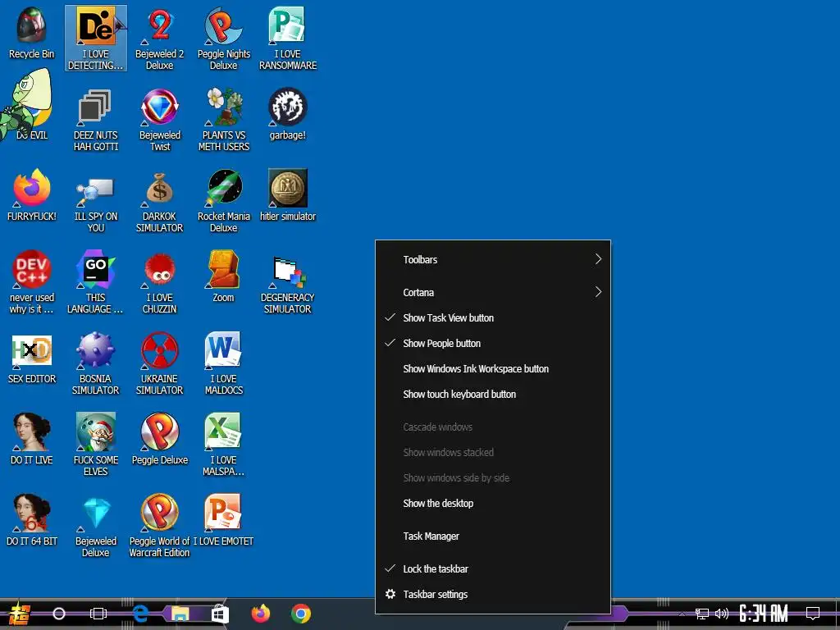Click the GoLand THIS LANGUAGE shortcut
The width and height of the screenshot is (840, 630).
(95, 282)
